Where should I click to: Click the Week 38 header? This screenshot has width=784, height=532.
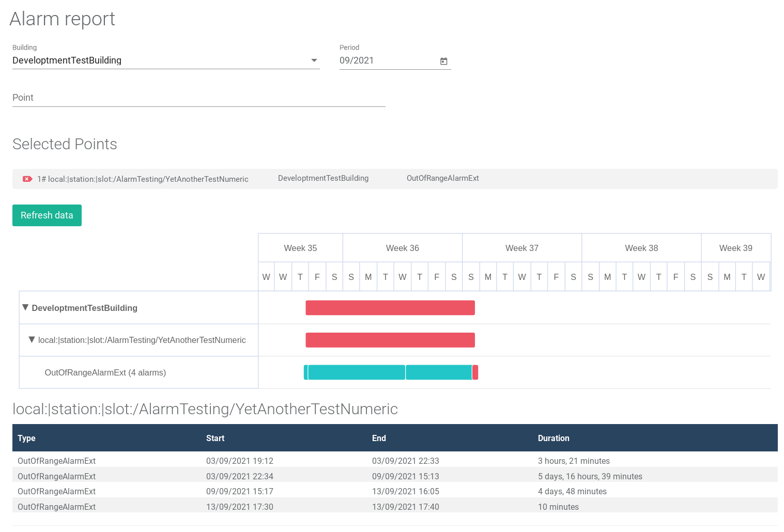point(641,248)
